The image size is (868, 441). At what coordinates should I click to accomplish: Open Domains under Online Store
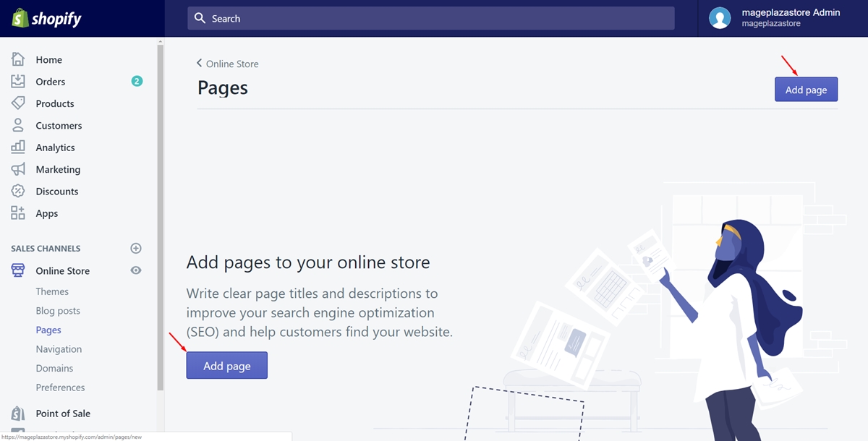54,368
